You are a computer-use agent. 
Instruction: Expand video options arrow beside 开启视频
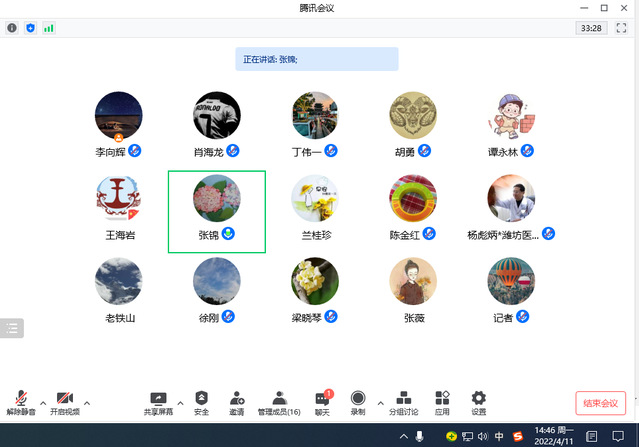tap(87, 403)
